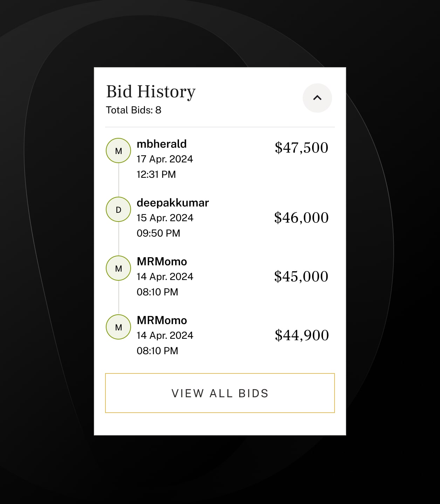The image size is (440, 504).
Task: Select the MRMomo name on $45,000 bid
Action: [162, 261]
